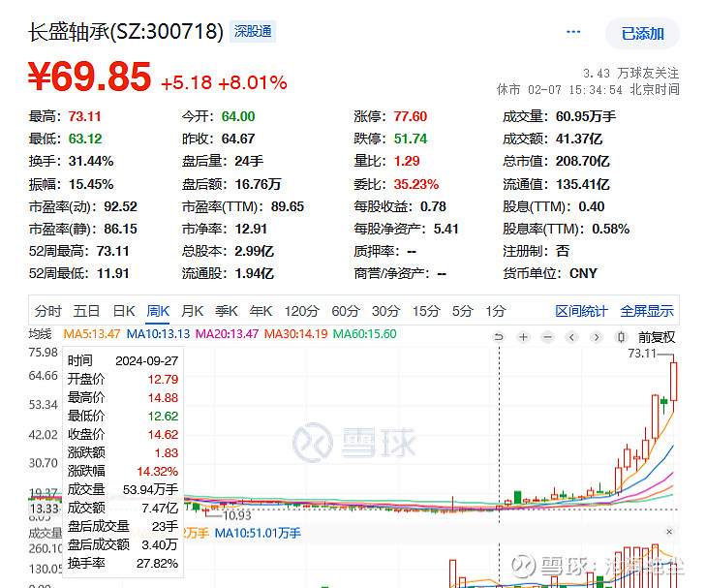
Task: Click the 成交量 60.95万手 value
Action: click(585, 116)
